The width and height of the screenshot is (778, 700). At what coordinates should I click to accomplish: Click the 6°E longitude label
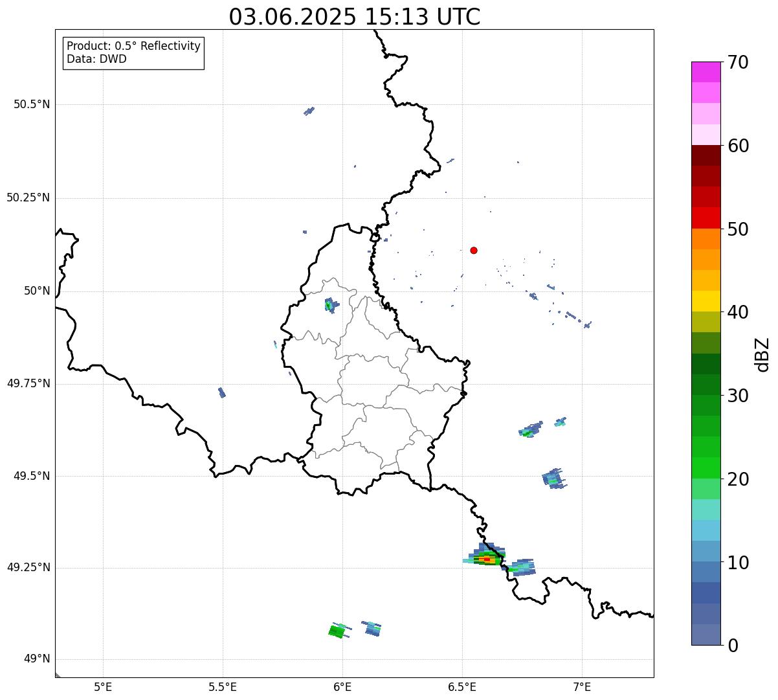tap(342, 687)
